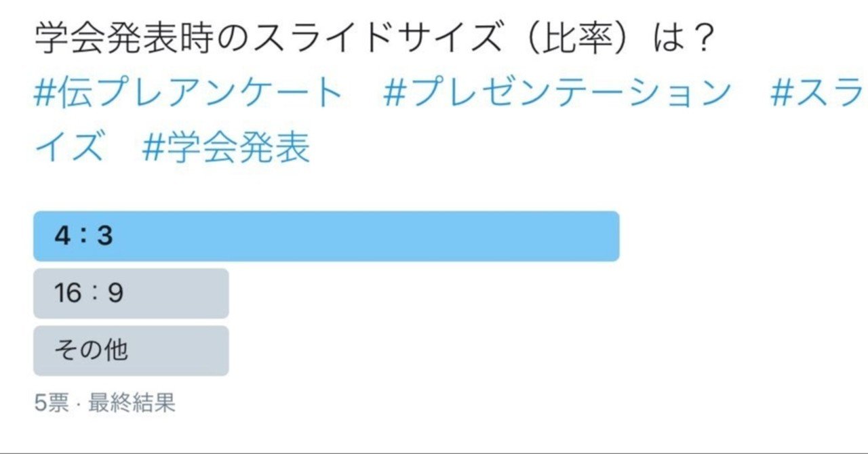Click the 5票・最終結果 vote summary
868x454 pixels.
click(105, 401)
